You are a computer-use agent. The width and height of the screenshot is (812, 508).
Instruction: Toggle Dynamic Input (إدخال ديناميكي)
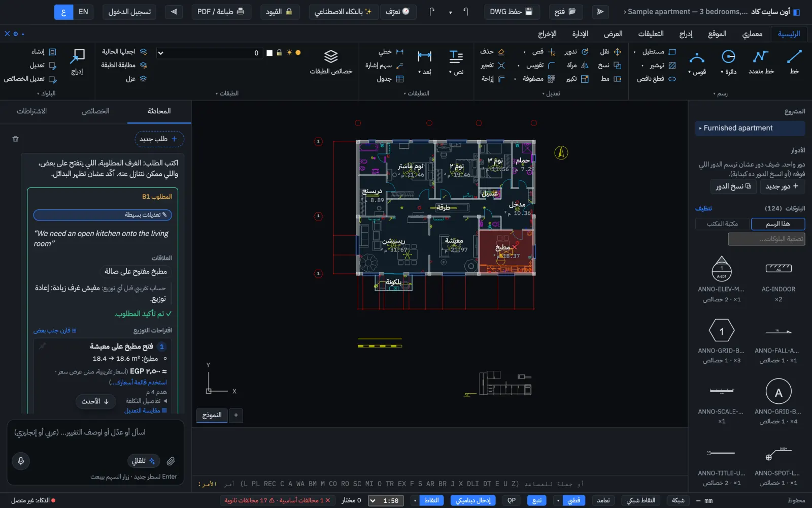[x=473, y=500]
